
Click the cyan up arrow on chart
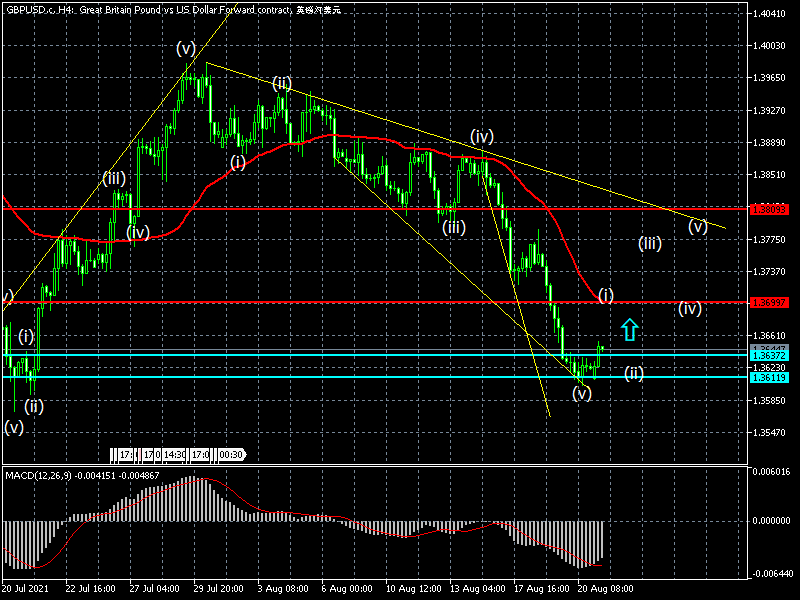click(629, 329)
